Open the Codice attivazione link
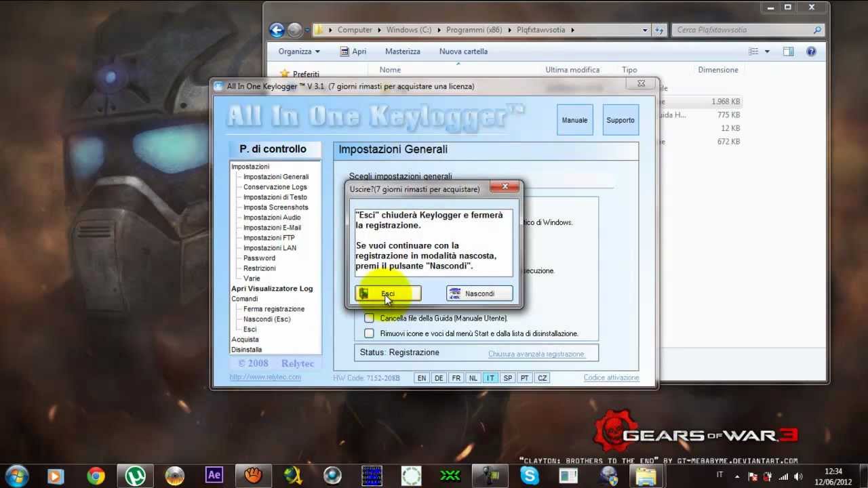The height and width of the screenshot is (488, 868). click(x=611, y=378)
